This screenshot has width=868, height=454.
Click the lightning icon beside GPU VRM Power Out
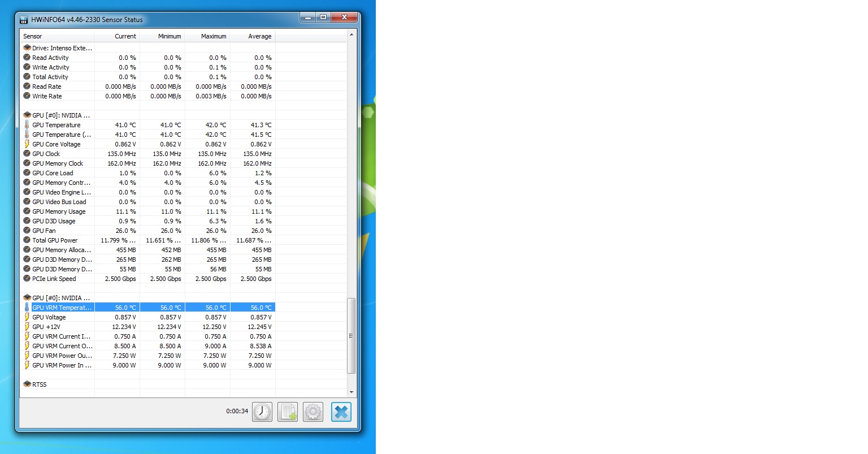[x=27, y=356]
